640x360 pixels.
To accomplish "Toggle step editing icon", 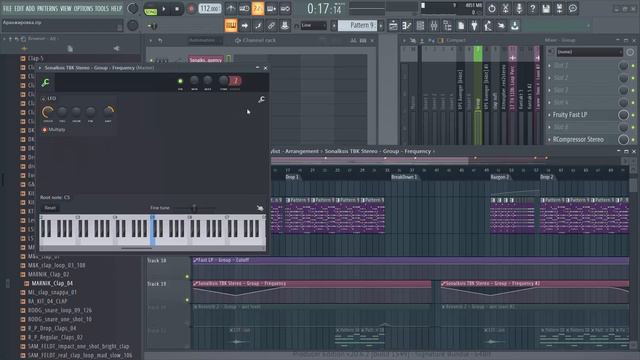I will coord(258,25).
